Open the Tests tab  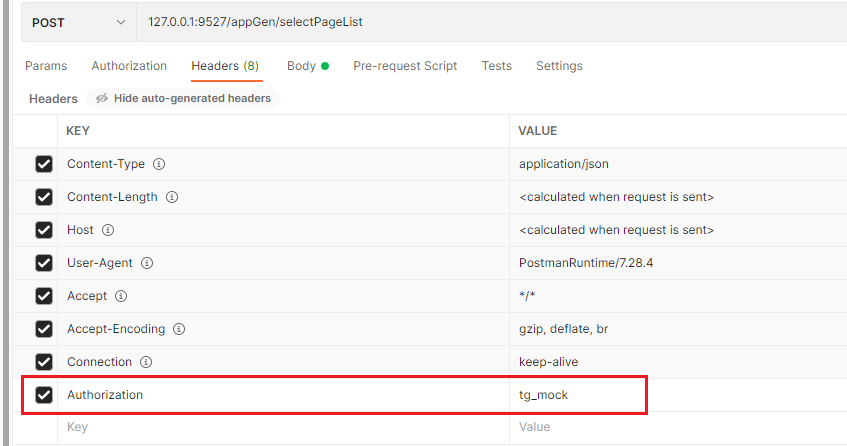click(x=496, y=66)
